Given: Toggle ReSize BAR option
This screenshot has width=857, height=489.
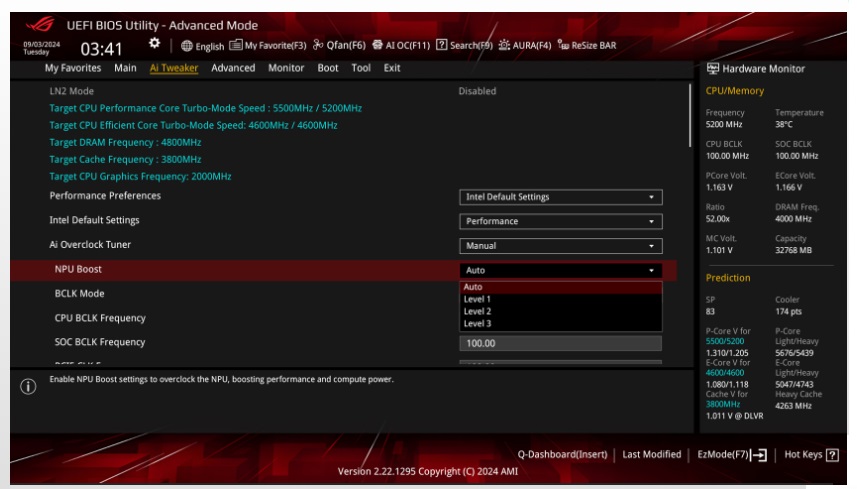Looking at the screenshot, I should pos(587,46).
